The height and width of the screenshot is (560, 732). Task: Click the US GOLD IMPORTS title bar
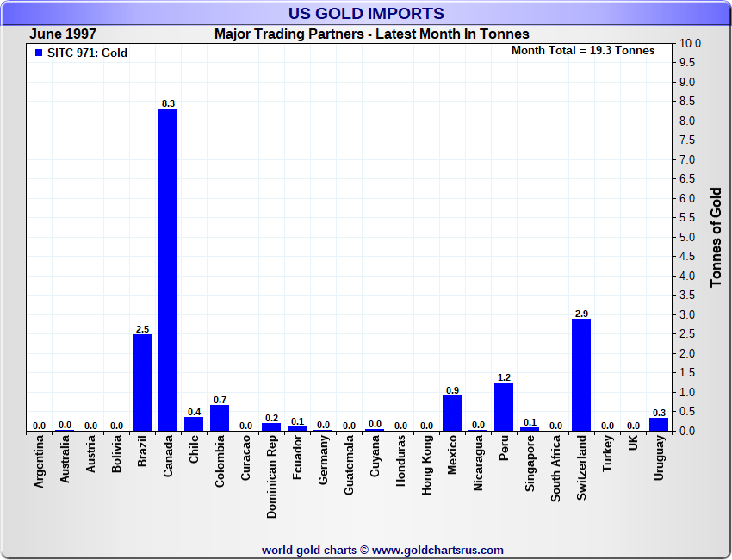coord(366,13)
